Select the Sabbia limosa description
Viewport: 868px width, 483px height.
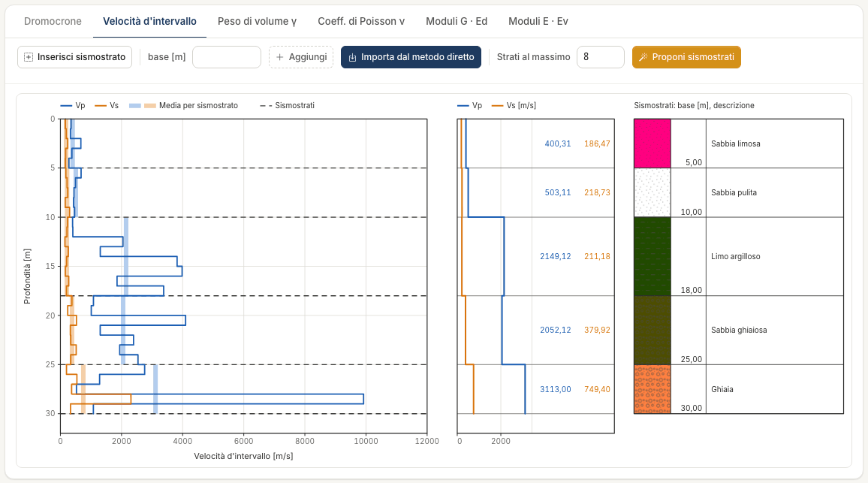(736, 143)
